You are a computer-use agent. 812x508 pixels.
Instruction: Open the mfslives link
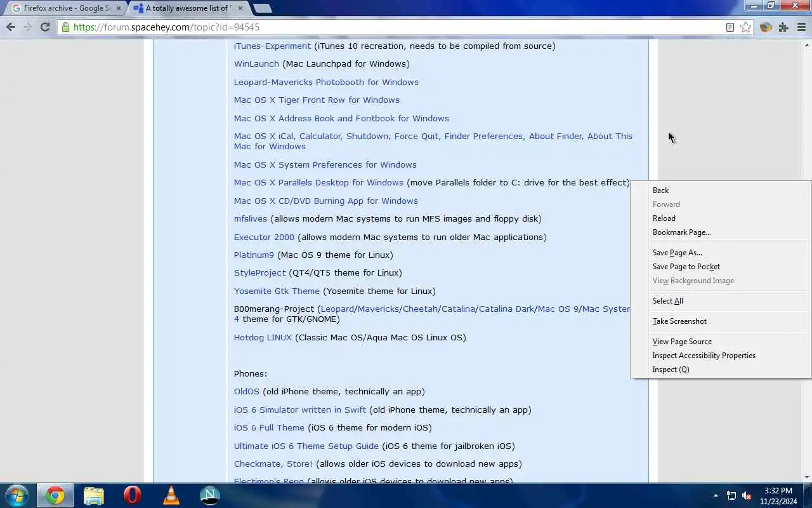(250, 218)
